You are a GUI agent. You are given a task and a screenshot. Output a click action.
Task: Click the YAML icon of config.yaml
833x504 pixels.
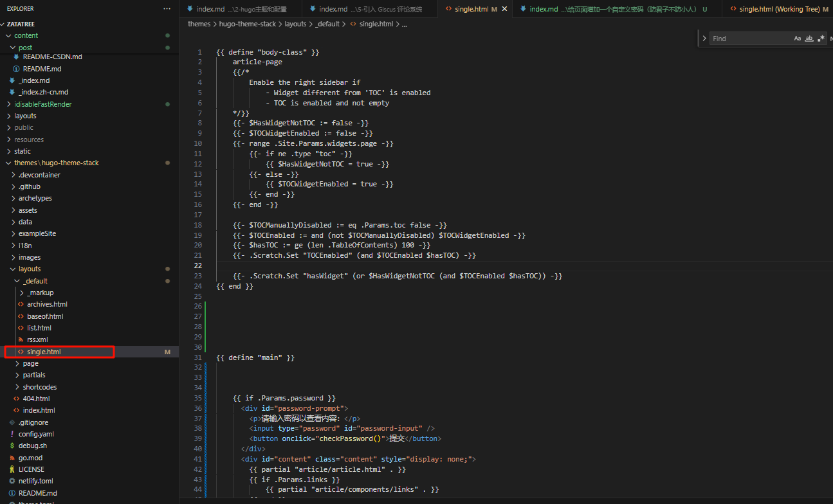(12, 434)
